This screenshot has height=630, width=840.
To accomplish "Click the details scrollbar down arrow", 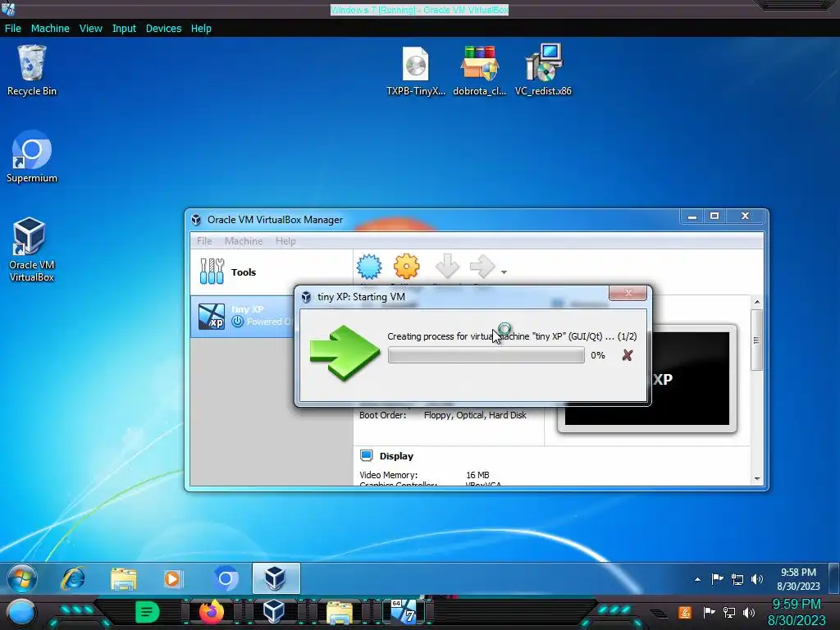I will [756, 478].
